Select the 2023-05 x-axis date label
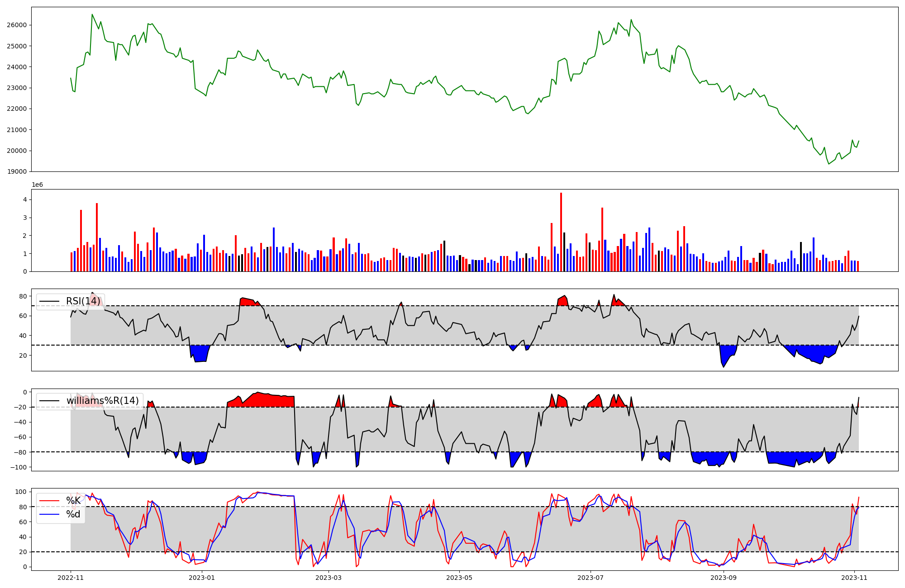This screenshot has width=905, height=588. pos(459,578)
